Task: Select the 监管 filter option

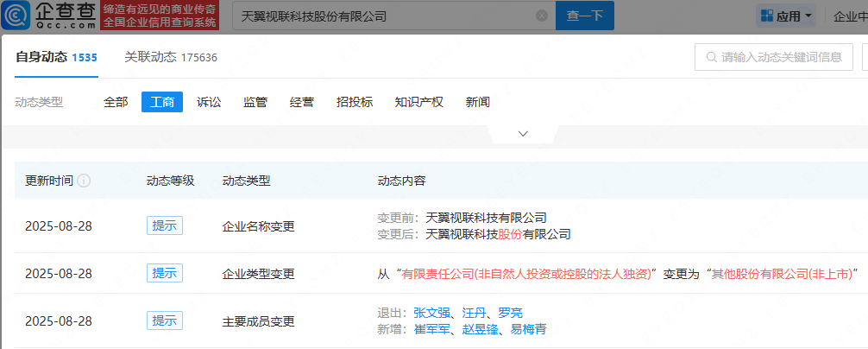Action: pyautogui.click(x=255, y=102)
